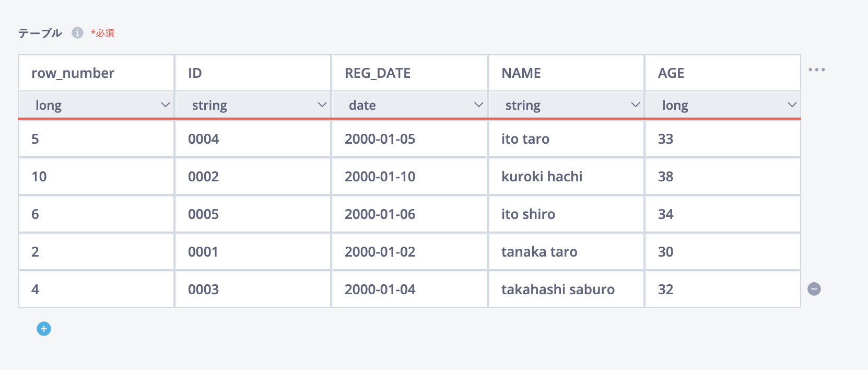Click the row_number cell showing 10
This screenshot has height=370, width=868.
pos(97,177)
